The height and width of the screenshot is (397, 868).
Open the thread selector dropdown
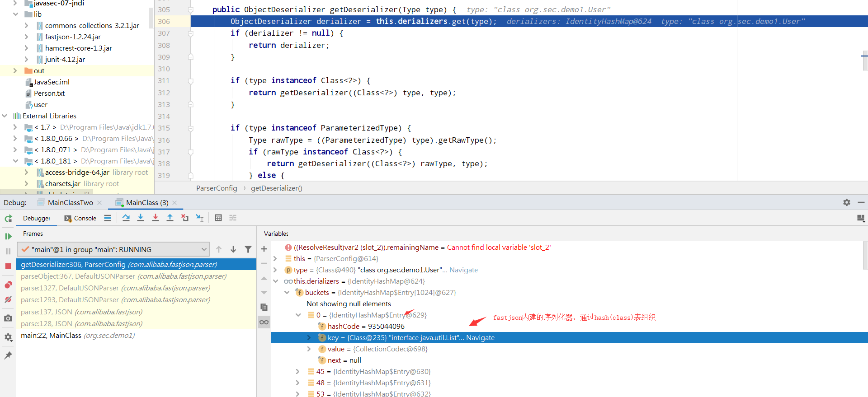click(113, 249)
